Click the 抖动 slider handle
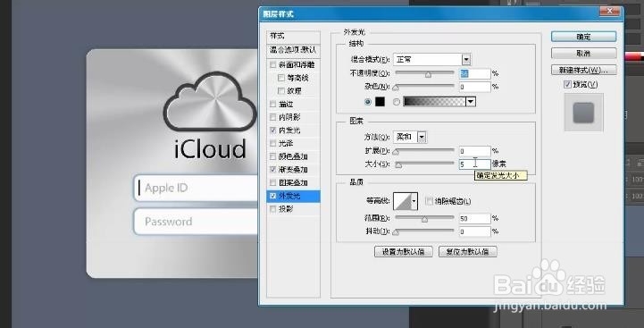The width and height of the screenshot is (644, 328). [396, 232]
